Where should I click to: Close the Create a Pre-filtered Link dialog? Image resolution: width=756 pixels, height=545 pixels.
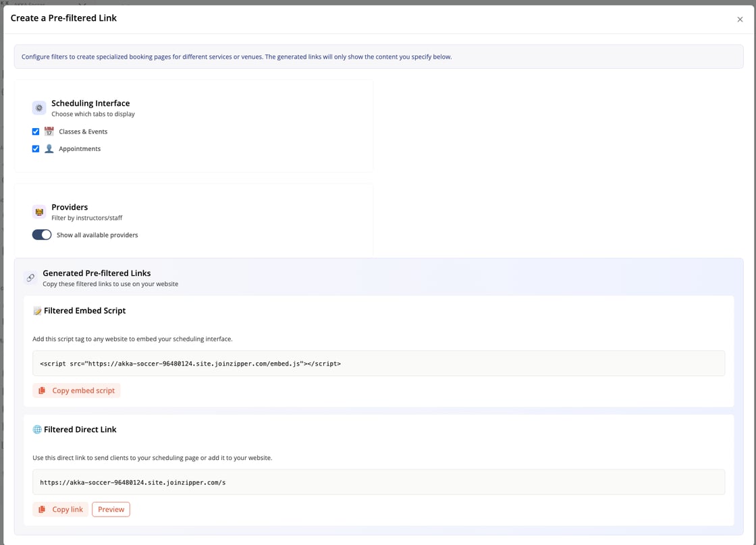pos(740,19)
